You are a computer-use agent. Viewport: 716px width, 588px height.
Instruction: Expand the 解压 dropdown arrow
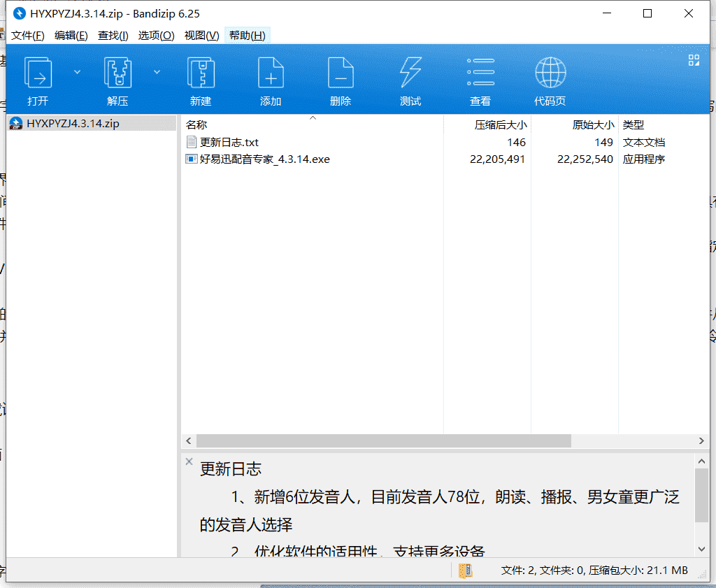[157, 72]
